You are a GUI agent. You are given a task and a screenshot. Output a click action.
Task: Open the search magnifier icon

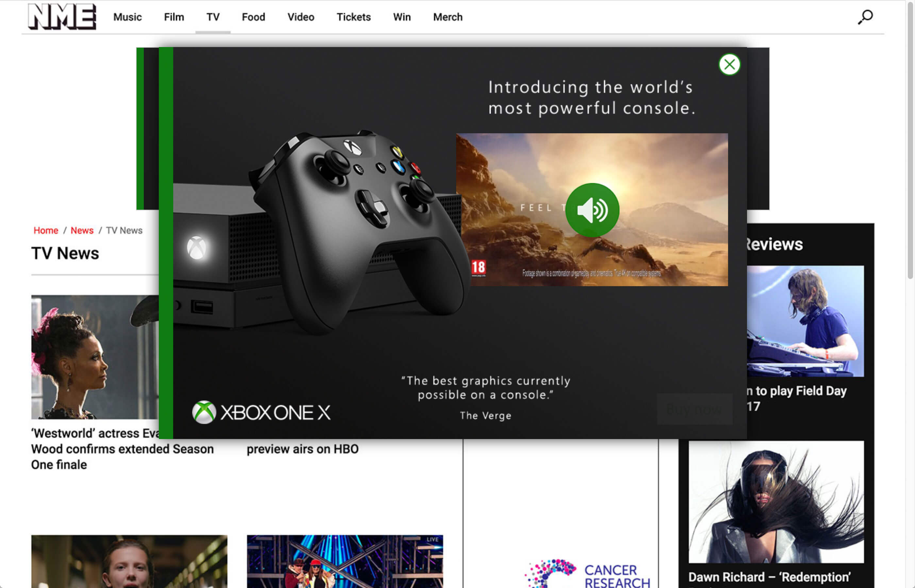point(865,17)
